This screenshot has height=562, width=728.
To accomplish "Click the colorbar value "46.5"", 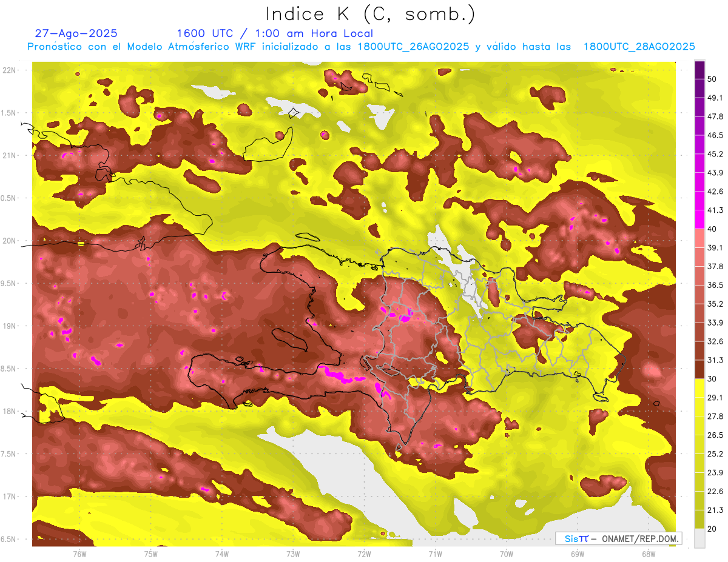I will click(715, 135).
